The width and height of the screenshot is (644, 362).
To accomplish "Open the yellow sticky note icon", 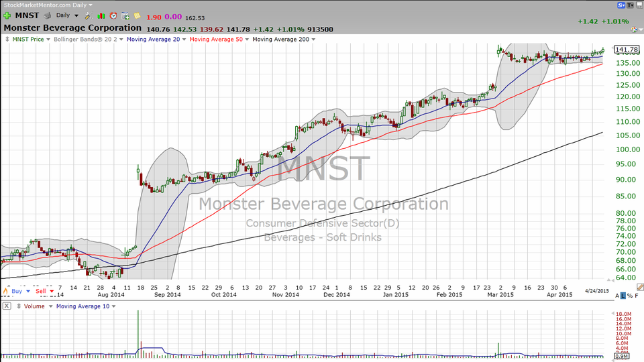I will (x=137, y=15).
